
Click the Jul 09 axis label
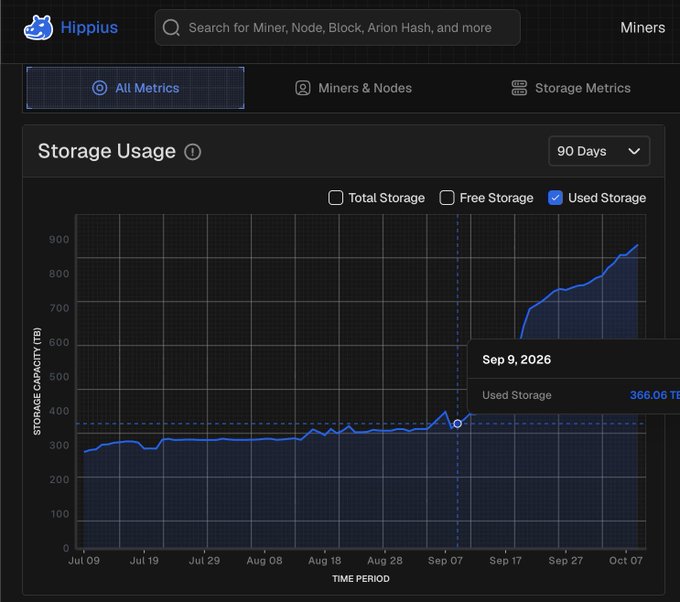(84, 560)
